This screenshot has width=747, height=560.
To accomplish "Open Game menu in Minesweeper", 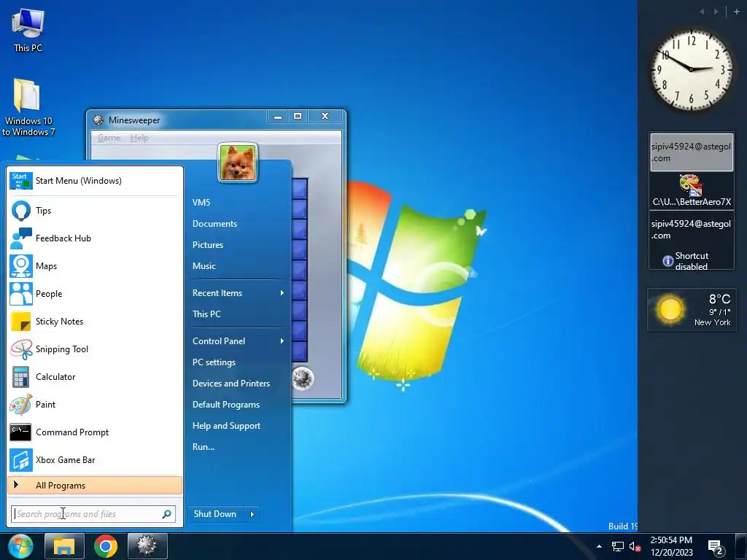I will coord(109,138).
